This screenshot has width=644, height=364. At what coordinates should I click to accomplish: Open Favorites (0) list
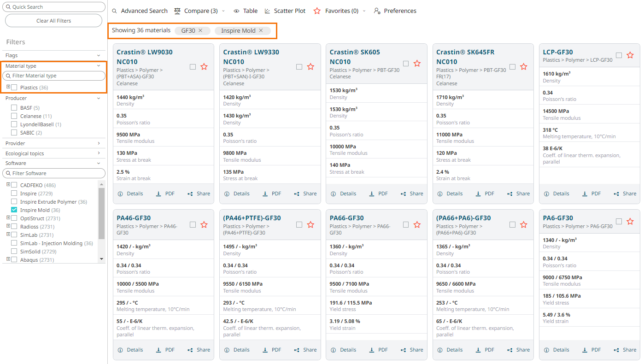[x=336, y=11]
